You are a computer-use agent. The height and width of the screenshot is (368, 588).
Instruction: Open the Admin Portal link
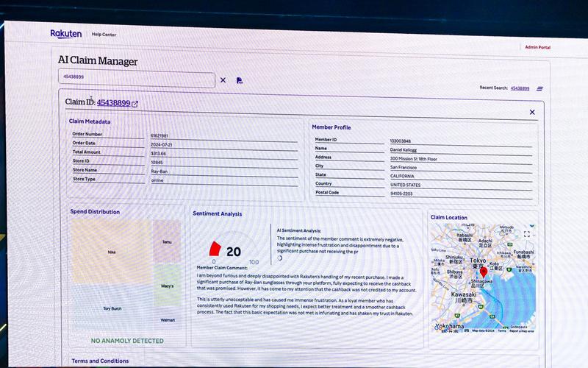pyautogui.click(x=537, y=47)
